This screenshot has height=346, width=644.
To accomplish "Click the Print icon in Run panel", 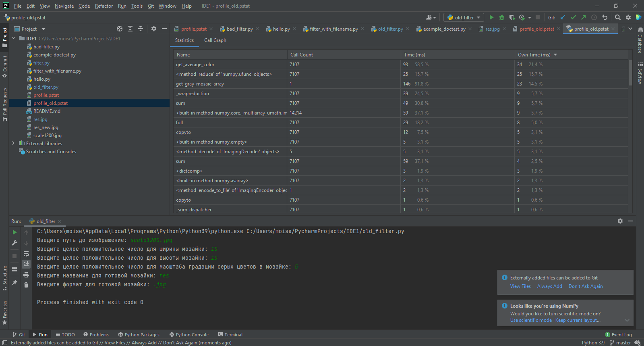I will [26, 275].
